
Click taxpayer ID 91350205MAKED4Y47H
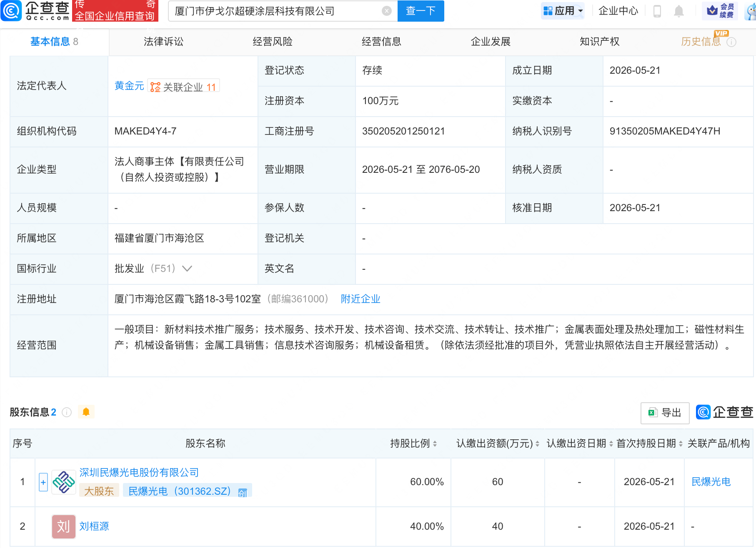(x=665, y=131)
